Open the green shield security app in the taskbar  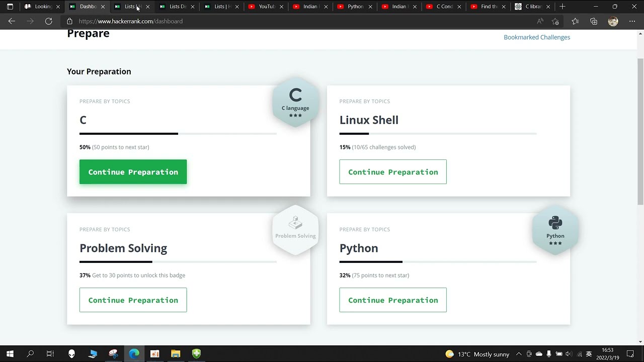click(x=196, y=354)
